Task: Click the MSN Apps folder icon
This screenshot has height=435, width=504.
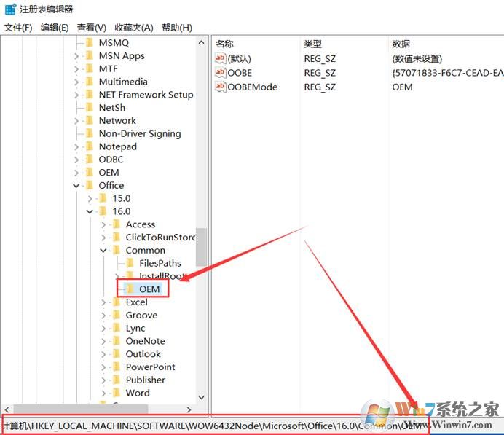Action: pyautogui.click(x=90, y=55)
